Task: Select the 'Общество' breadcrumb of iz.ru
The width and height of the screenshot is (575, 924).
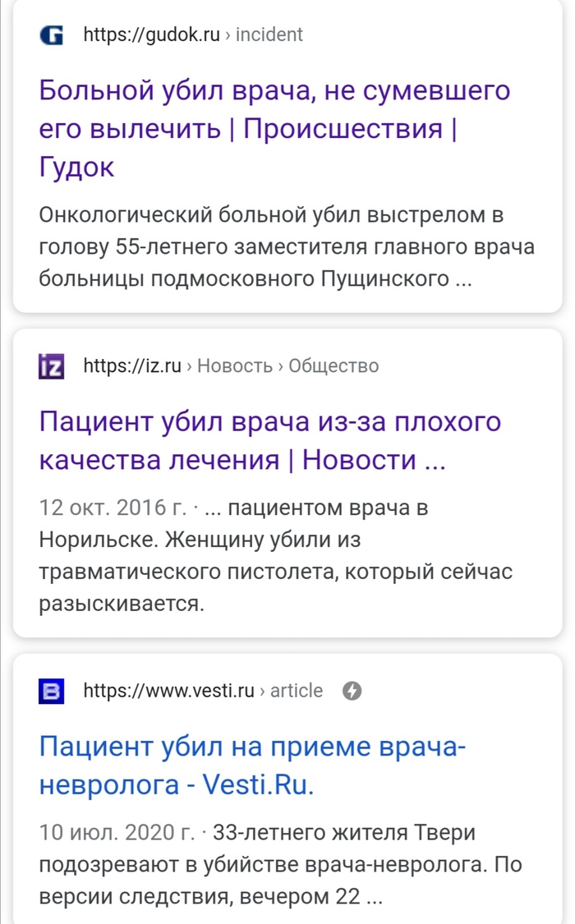Action: (x=333, y=366)
